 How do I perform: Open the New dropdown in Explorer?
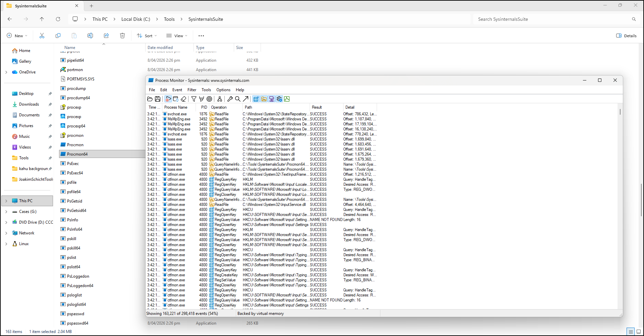pyautogui.click(x=17, y=36)
